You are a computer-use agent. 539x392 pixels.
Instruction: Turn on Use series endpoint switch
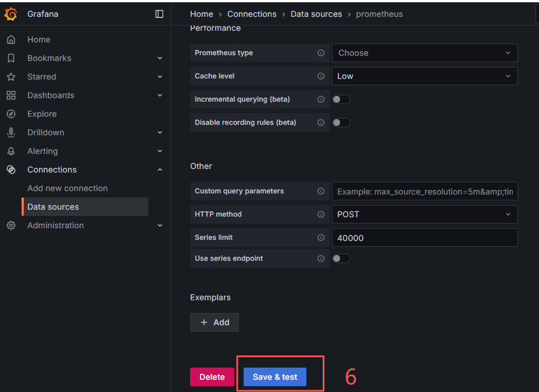coord(341,258)
